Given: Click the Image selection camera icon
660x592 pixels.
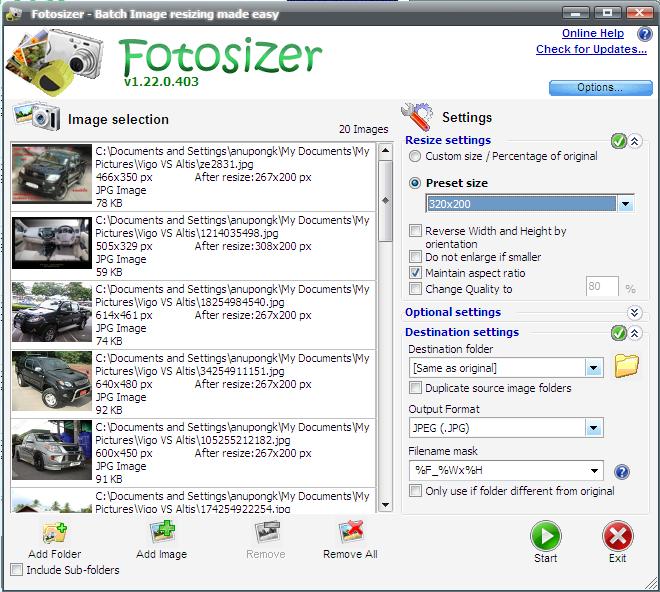Looking at the screenshot, I should pyautogui.click(x=37, y=116).
